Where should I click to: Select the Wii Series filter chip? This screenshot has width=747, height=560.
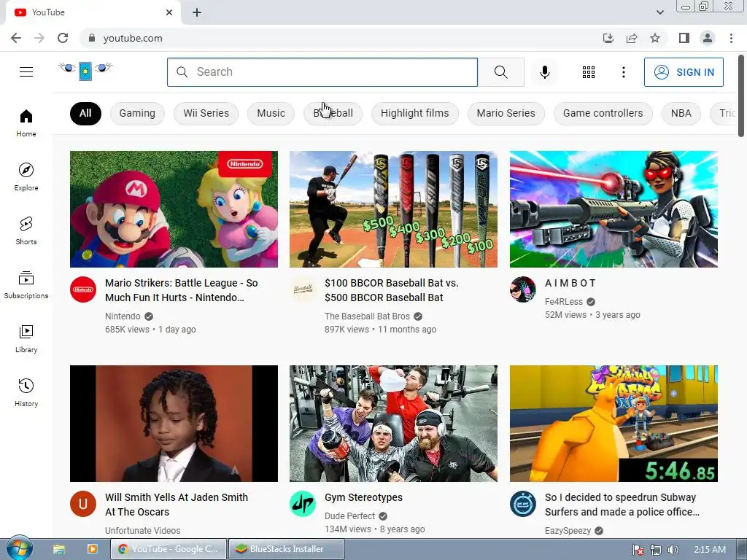tap(206, 113)
